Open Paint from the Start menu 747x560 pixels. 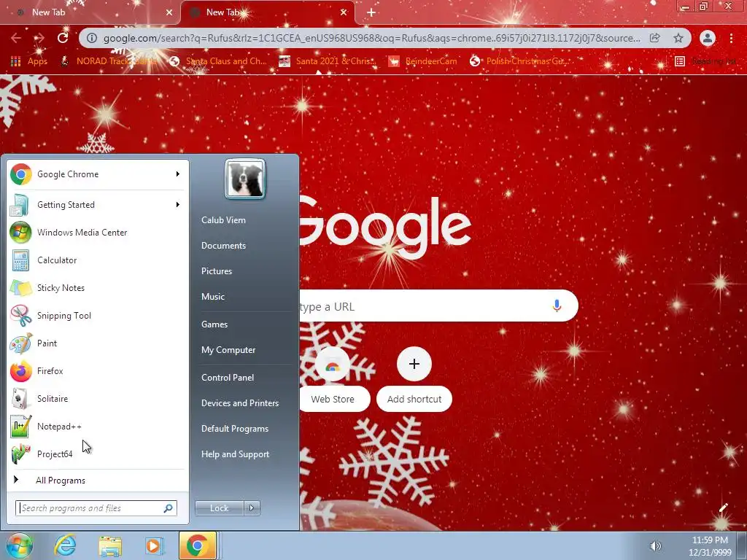[x=96, y=343]
